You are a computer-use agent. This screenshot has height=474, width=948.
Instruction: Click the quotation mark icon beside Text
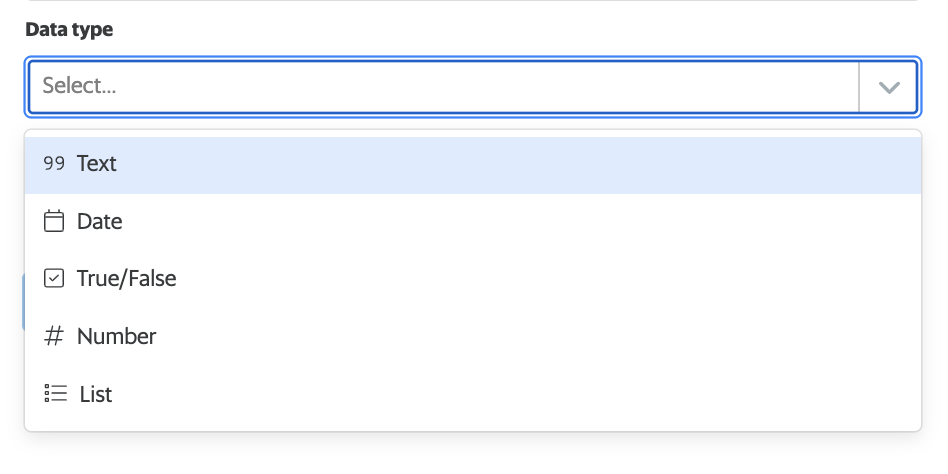coord(54,163)
